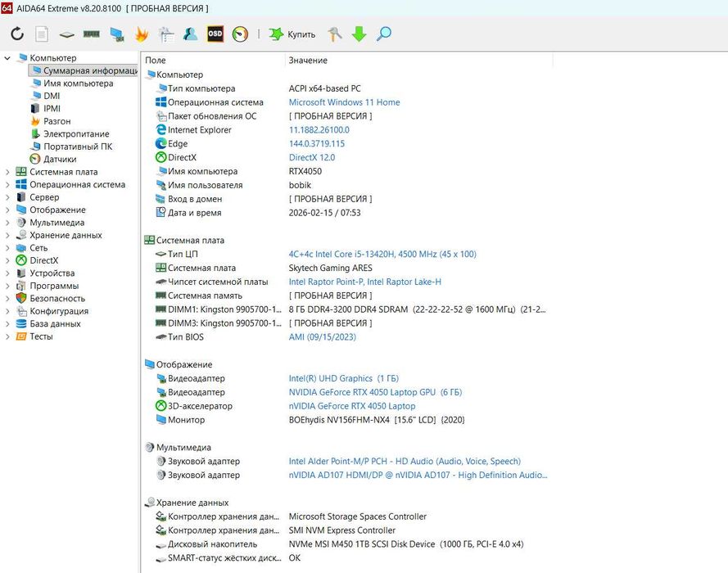Viewport: 728px width, 573px height.
Task: Expand the Операционная система tree node
Action: point(7,184)
